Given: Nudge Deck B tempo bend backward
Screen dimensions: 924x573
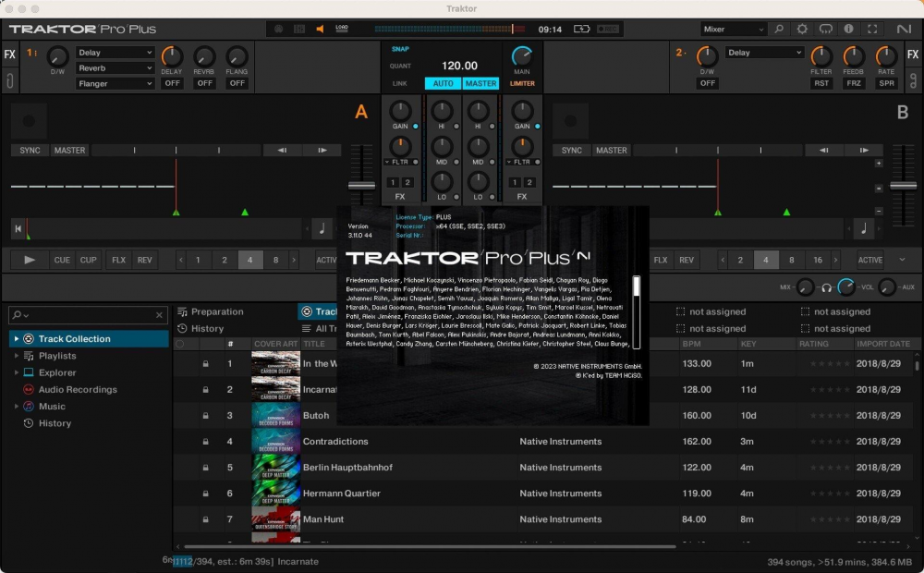Looking at the screenshot, I should 824,151.
